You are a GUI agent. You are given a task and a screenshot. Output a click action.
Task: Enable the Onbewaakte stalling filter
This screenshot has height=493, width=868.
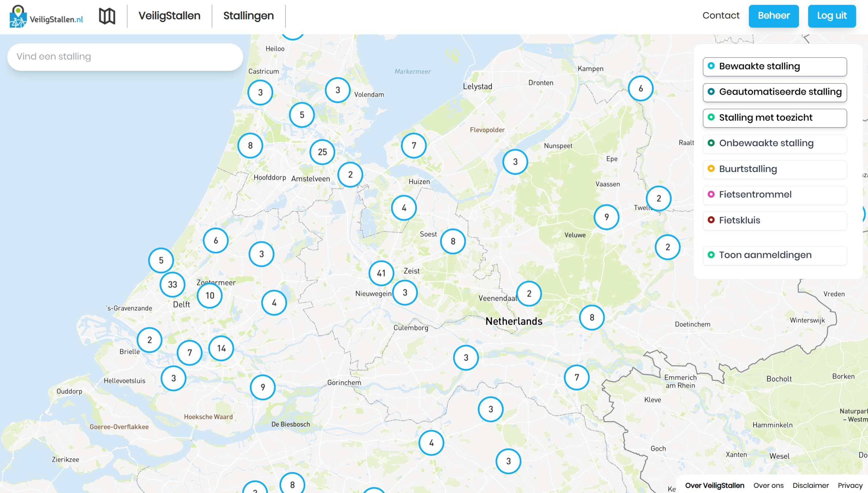point(775,144)
